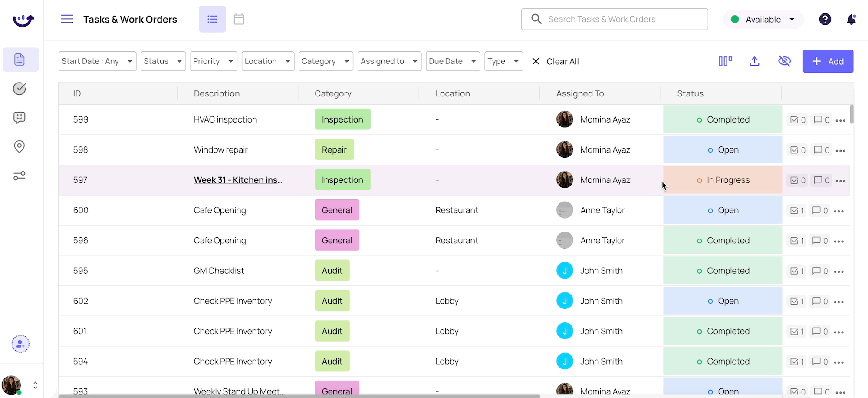Click Anne Taylor on task 596
Viewport: 868px width, 398px height.
coord(602,240)
